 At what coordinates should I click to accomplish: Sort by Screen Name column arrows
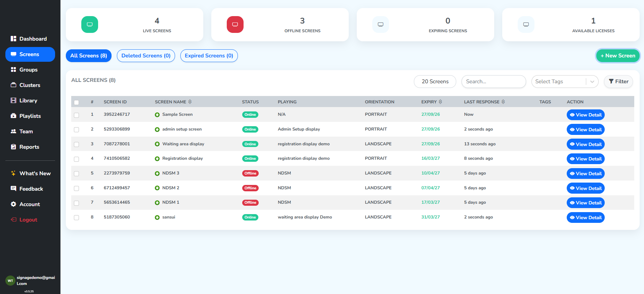tap(190, 102)
